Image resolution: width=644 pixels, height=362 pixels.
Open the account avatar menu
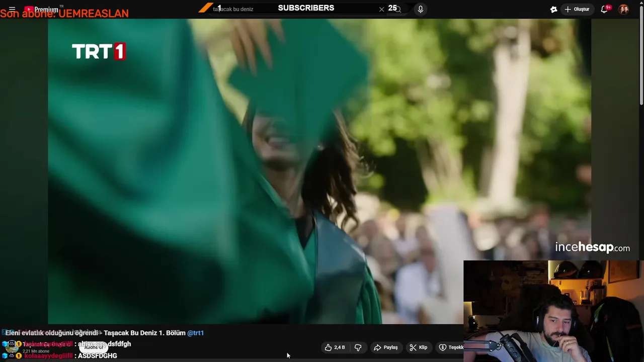tap(623, 9)
